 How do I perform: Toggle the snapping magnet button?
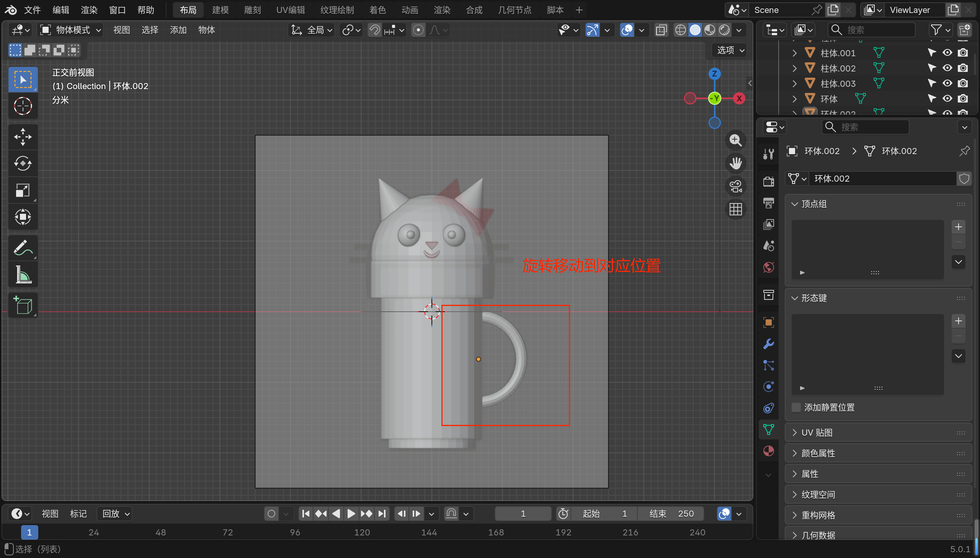[374, 30]
